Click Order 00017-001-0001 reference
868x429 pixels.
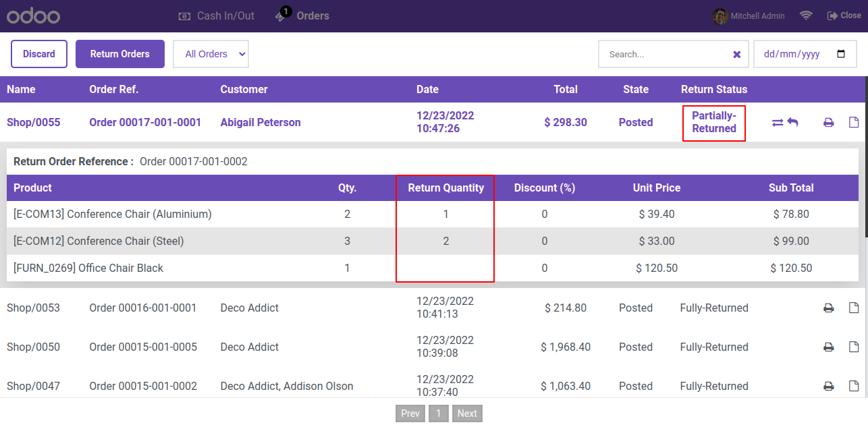[x=145, y=122]
